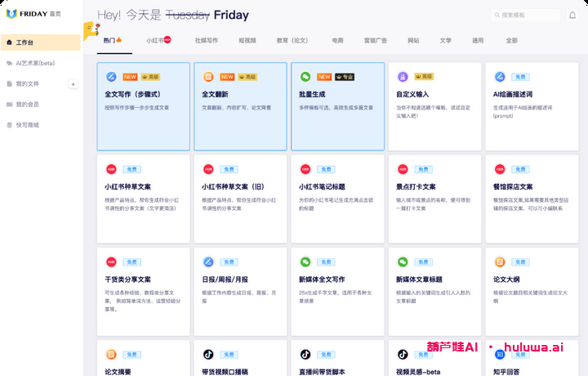Click the plus icon beside 我的文件

coord(73,84)
